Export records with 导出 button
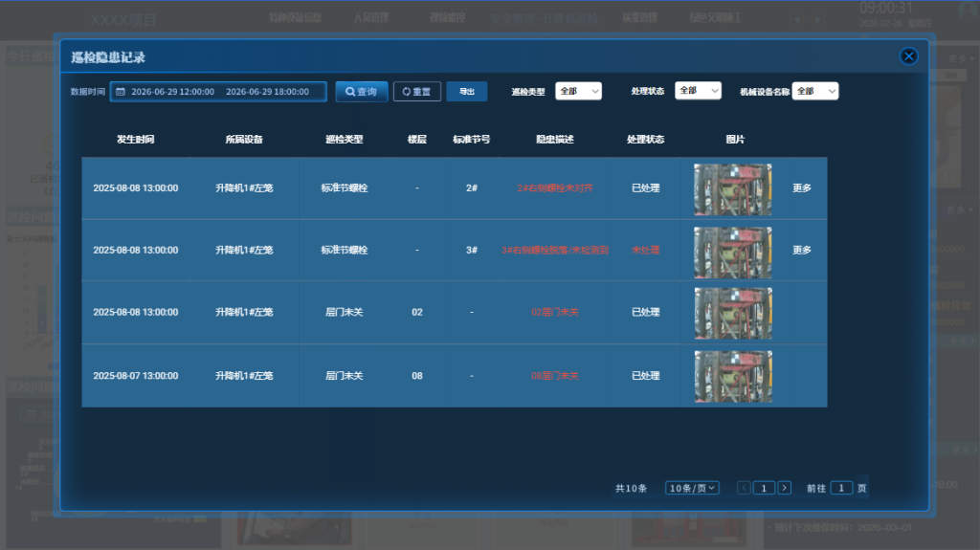 click(x=466, y=92)
